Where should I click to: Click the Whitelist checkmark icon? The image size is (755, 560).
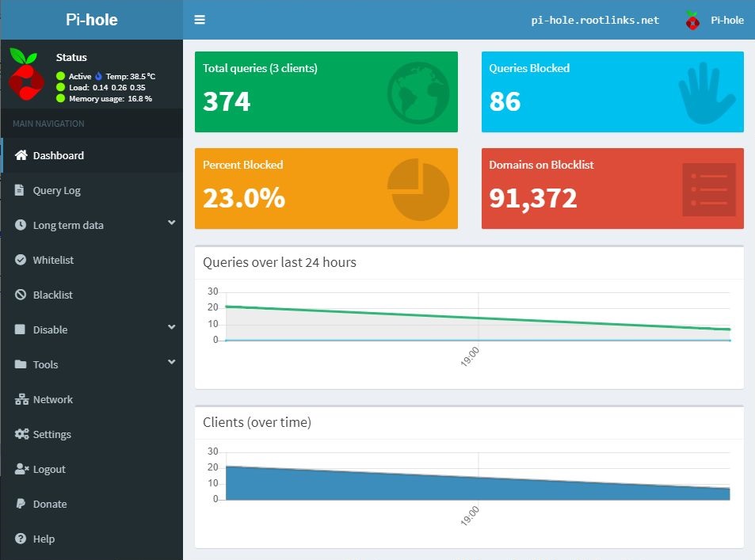[x=21, y=260]
